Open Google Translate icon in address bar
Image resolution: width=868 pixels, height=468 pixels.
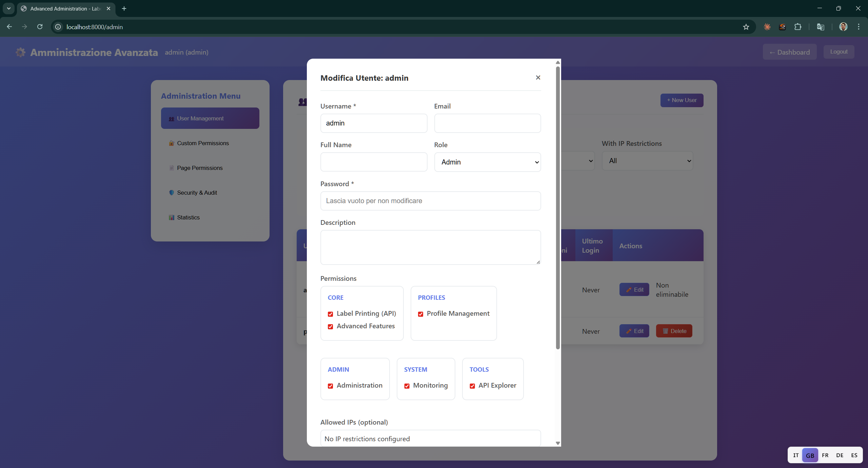(821, 27)
